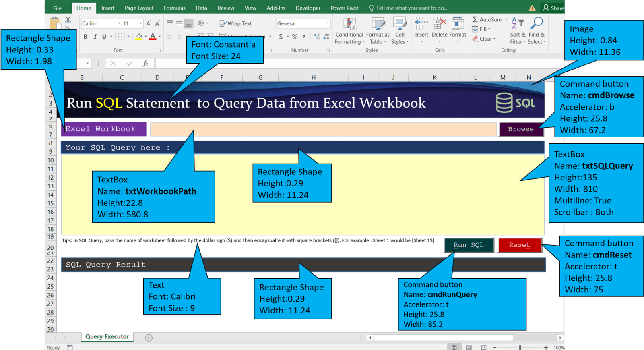Toggle Wrap Text on selected cells
644x350 pixels.
click(236, 24)
